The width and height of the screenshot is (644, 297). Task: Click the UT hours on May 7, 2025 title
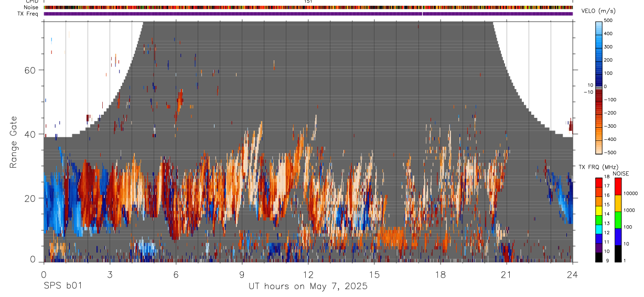click(308, 287)
